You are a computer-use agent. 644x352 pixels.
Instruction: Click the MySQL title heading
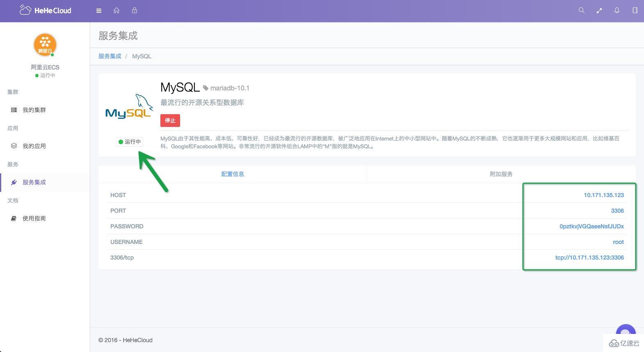180,87
